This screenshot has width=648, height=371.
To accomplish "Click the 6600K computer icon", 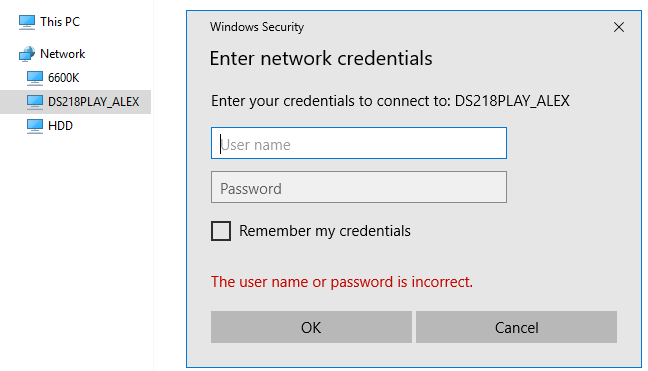I will 35,78.
